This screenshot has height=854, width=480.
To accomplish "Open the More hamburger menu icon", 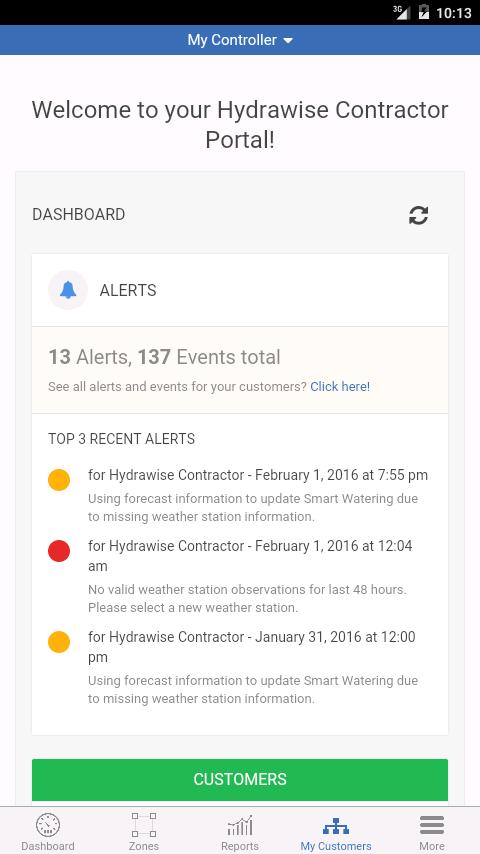I will point(432,825).
